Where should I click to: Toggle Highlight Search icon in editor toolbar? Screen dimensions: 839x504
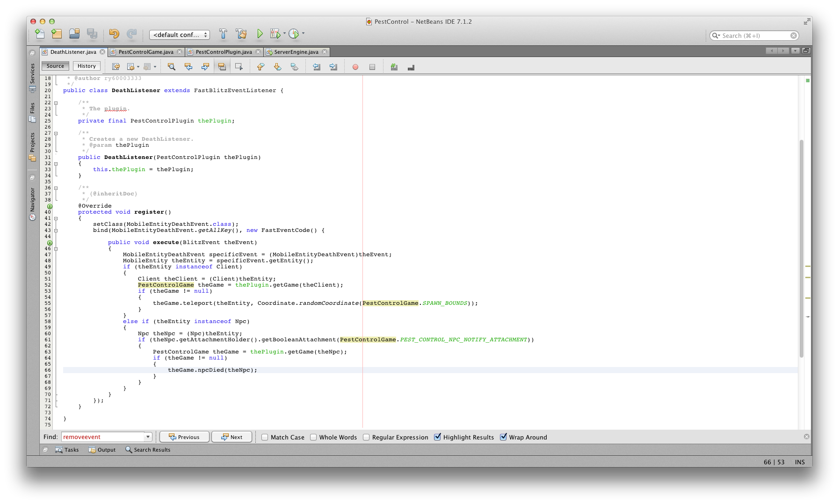point(222,67)
